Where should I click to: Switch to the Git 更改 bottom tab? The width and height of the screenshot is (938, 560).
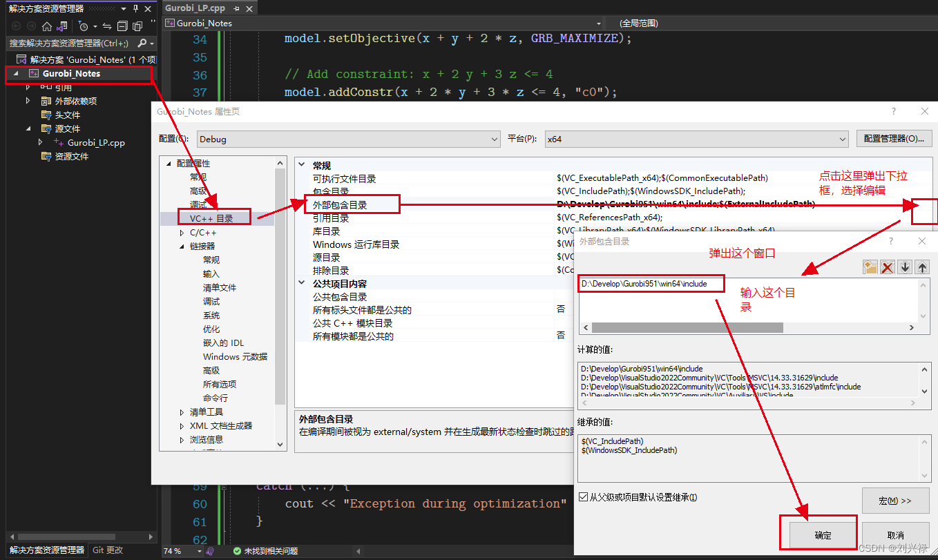pyautogui.click(x=107, y=550)
